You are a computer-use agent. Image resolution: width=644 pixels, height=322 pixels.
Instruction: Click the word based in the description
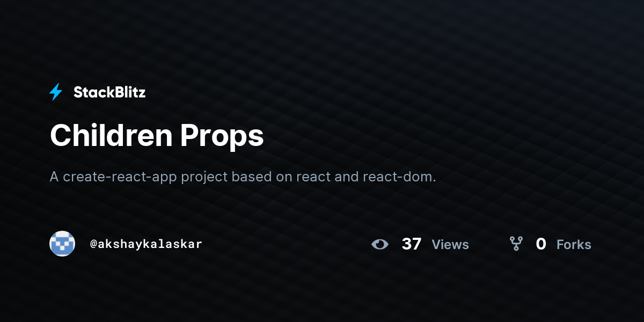point(252,177)
